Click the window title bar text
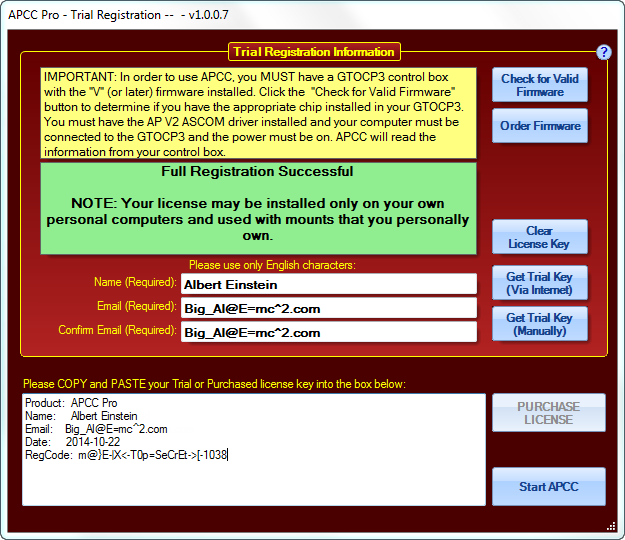The width and height of the screenshot is (625, 540). [118, 15]
